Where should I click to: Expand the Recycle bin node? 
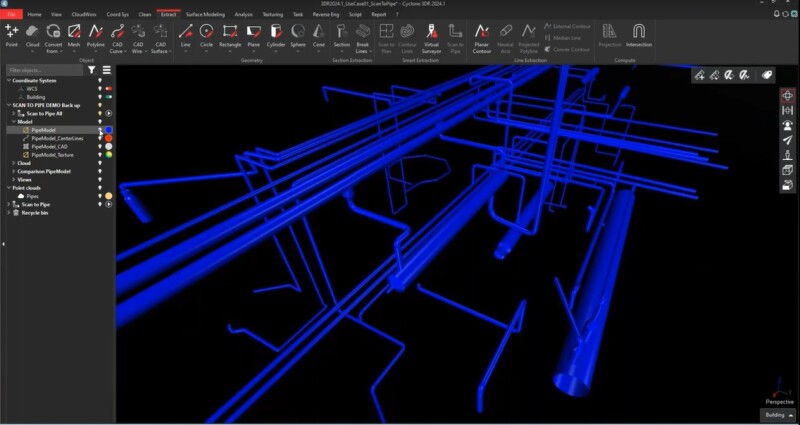8,213
